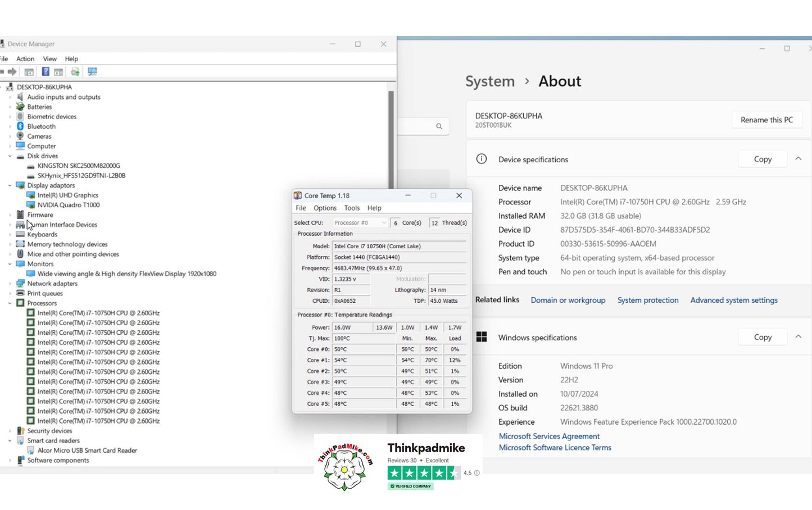
Task: Select the Batteries category icon
Action: (20, 107)
